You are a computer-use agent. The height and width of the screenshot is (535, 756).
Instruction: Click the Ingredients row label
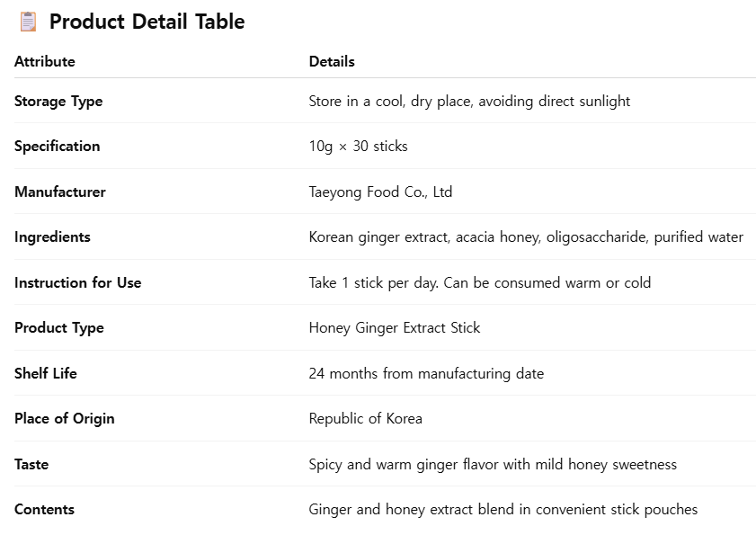pyautogui.click(x=52, y=236)
